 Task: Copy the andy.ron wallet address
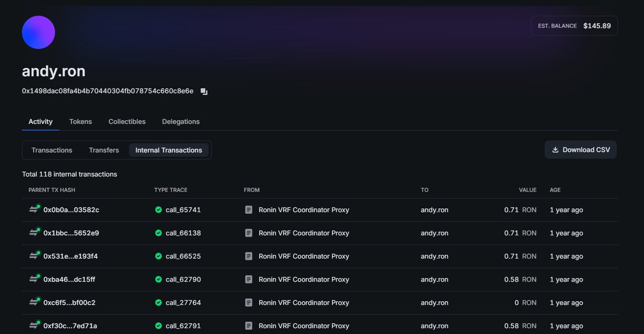(204, 91)
